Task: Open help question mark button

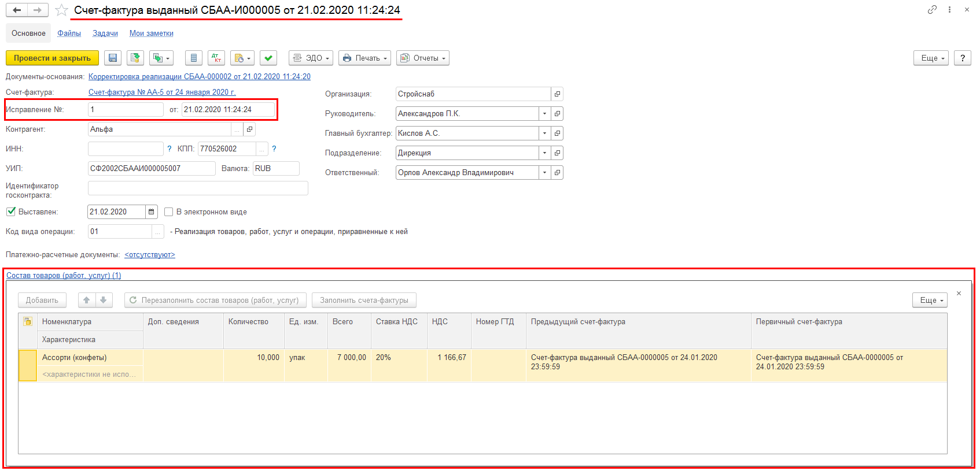Action: [x=962, y=58]
